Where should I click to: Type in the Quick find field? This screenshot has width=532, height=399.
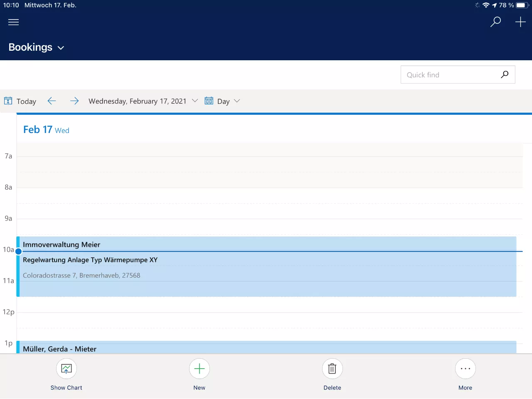(x=449, y=75)
